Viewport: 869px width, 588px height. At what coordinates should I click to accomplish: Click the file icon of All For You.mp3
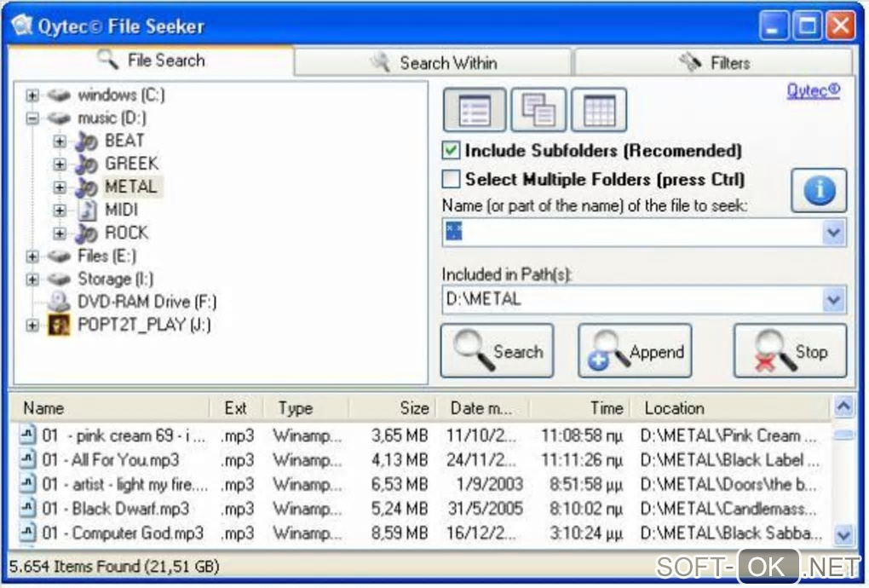(x=28, y=458)
